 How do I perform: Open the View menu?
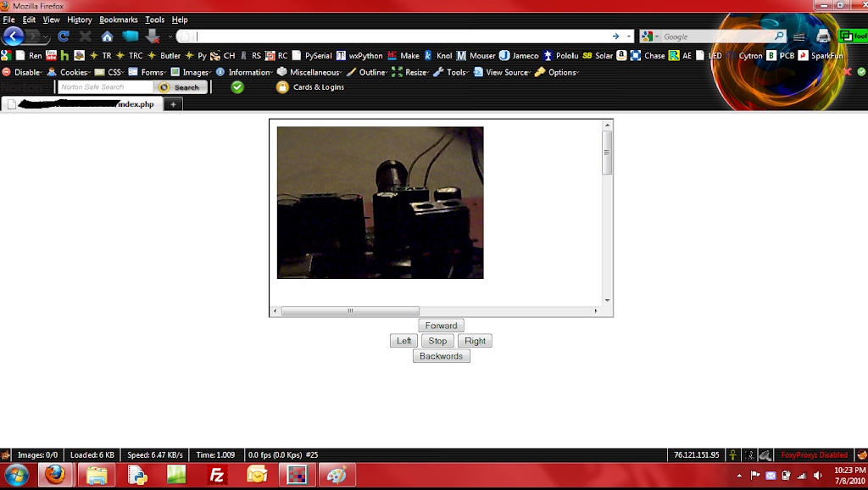coord(51,19)
